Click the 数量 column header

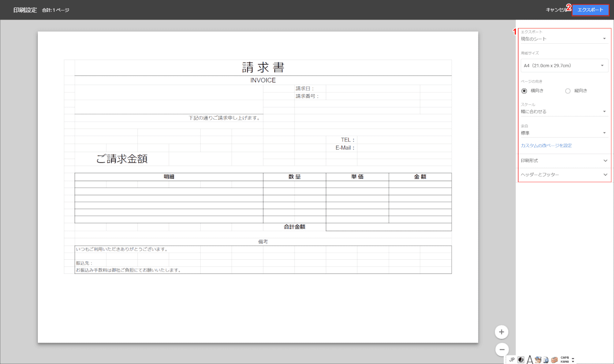click(x=294, y=177)
